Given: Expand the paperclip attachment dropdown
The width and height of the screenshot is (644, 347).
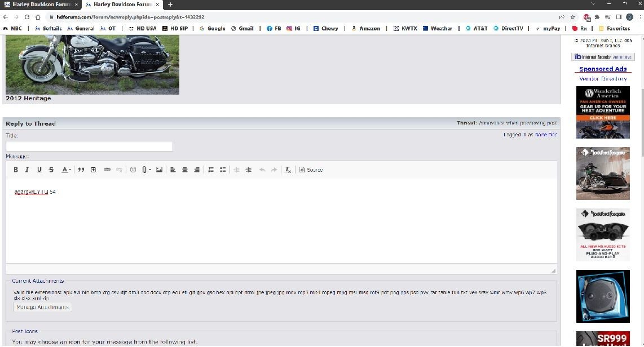Looking at the screenshot, I should click(x=150, y=170).
